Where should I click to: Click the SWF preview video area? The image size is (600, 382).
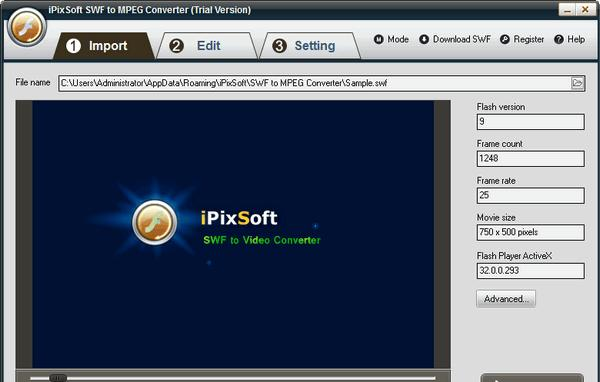click(x=233, y=234)
